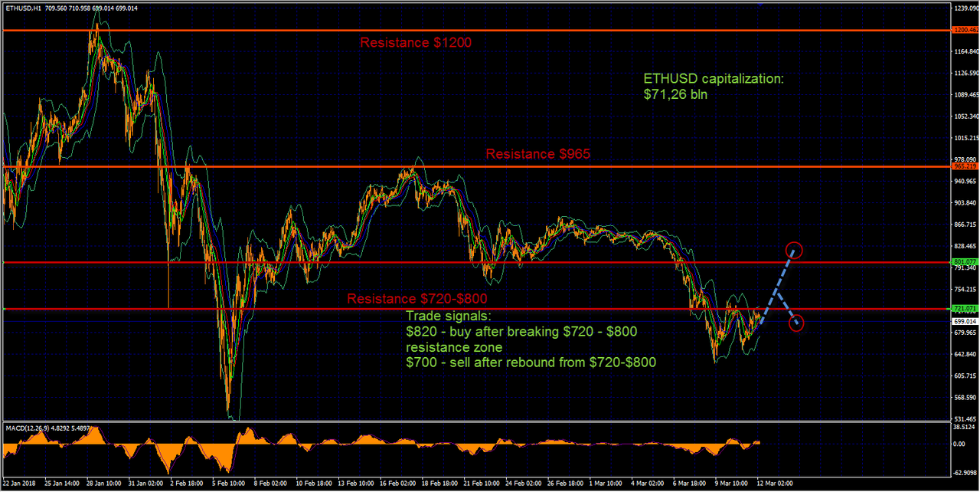Select the ETHUSD capitalization text block

click(714, 87)
